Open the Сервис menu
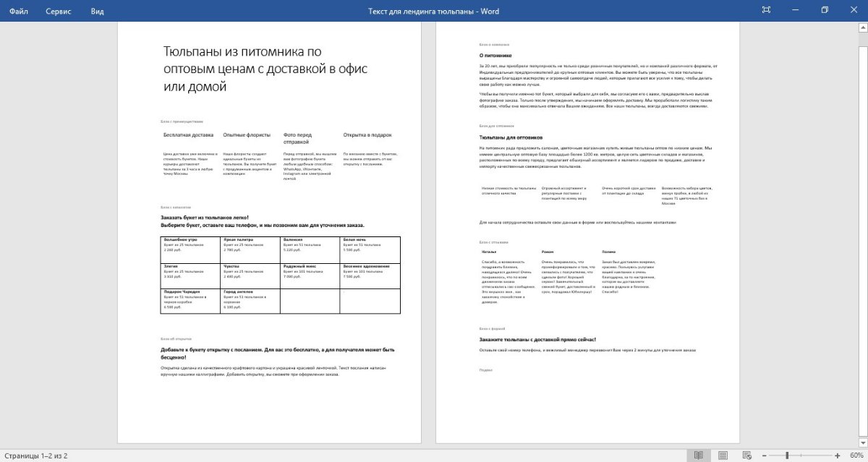This screenshot has height=462, width=868. click(59, 11)
